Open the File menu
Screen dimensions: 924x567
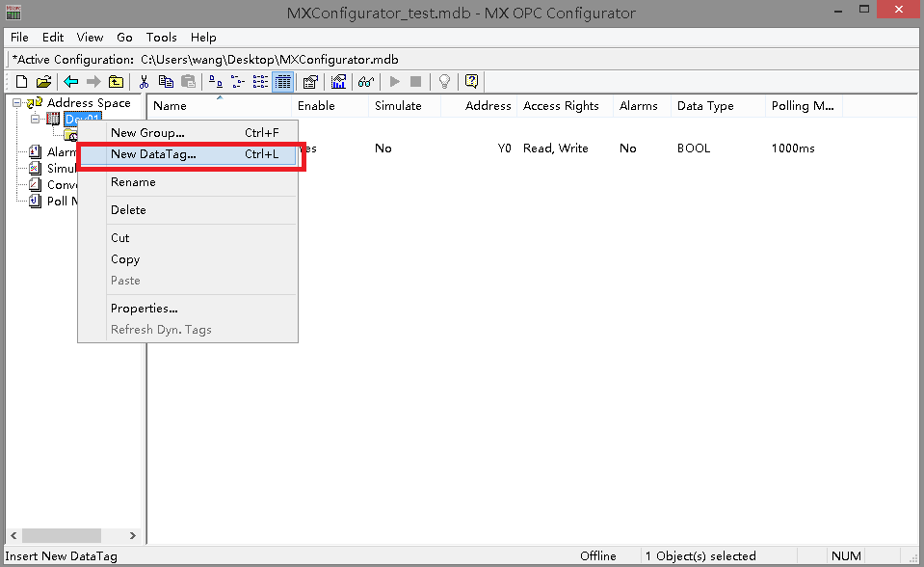[19, 38]
